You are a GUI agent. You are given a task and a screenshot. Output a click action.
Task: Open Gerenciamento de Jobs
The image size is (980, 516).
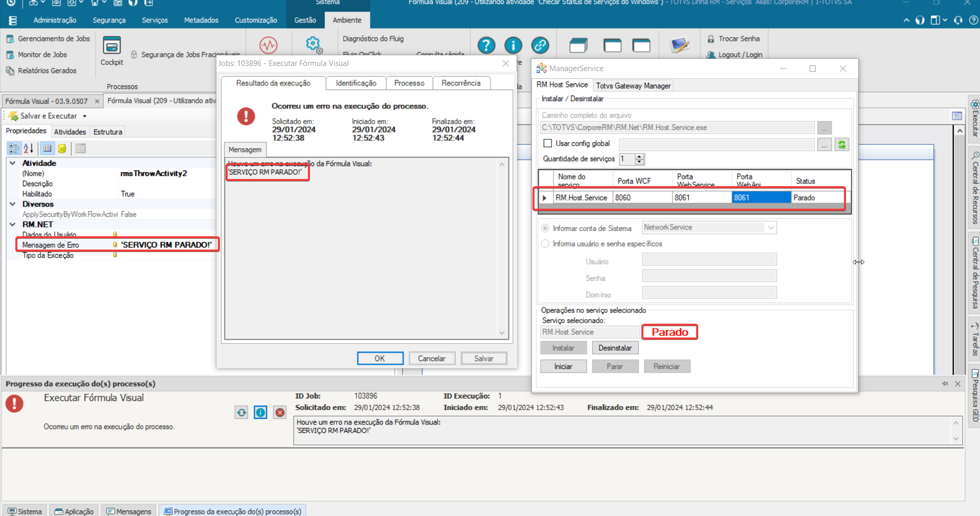click(48, 39)
